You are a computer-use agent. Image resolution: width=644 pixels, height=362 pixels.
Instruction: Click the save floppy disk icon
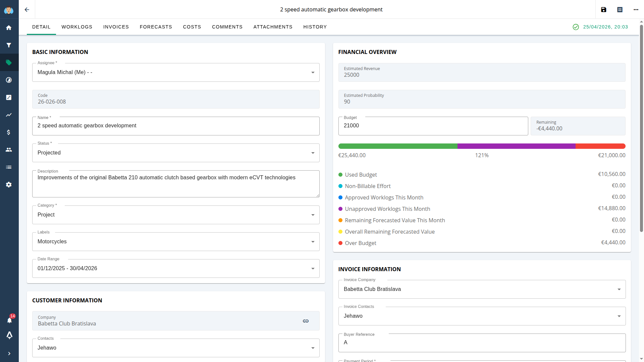coord(603,9)
